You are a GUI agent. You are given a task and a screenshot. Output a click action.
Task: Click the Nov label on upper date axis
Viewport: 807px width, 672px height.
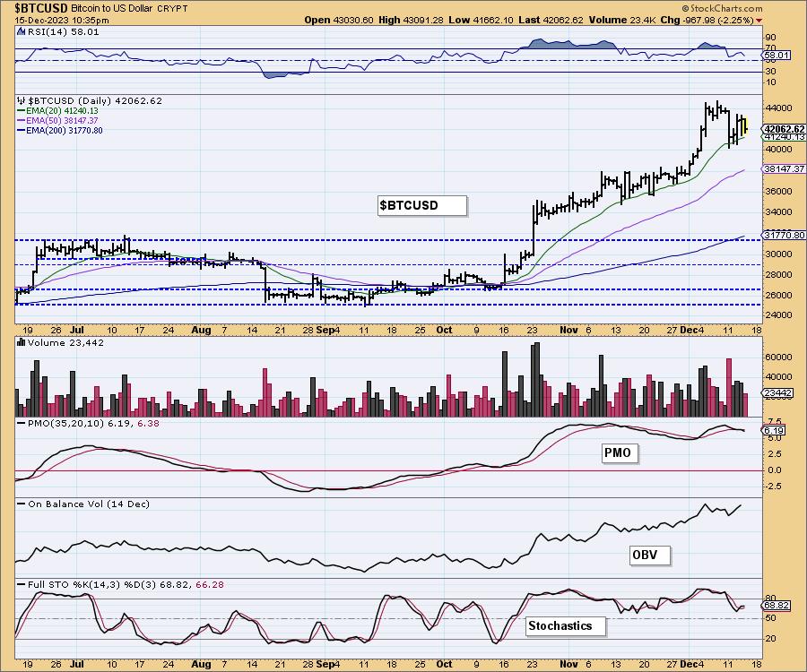click(568, 330)
